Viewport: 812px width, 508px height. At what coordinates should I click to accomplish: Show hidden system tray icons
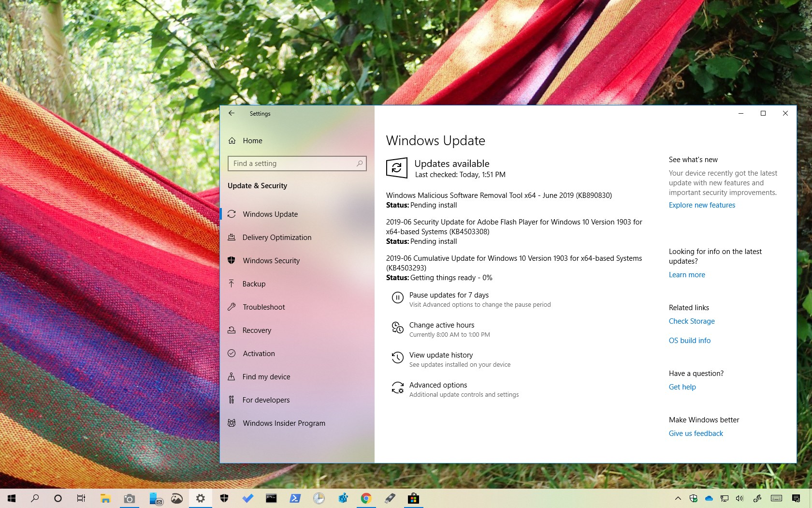click(678, 498)
